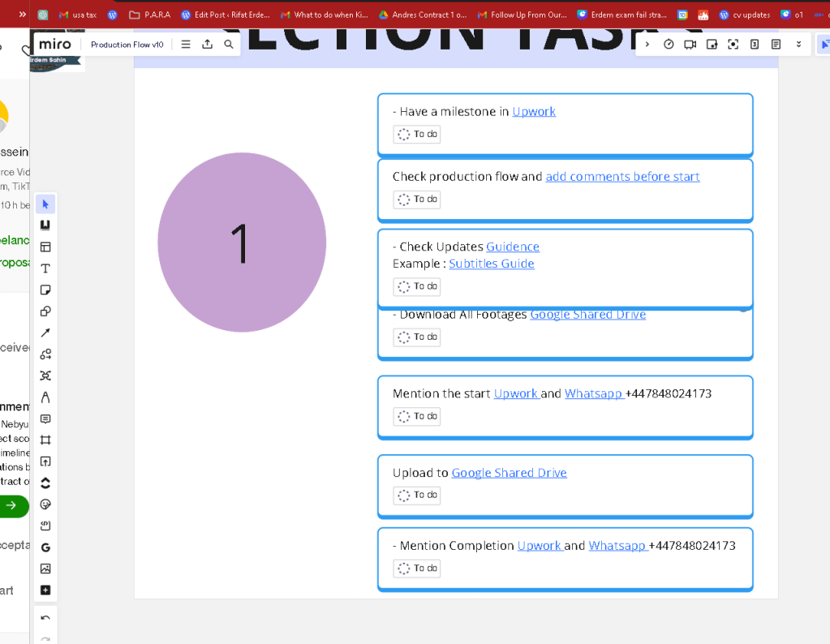This screenshot has height=644, width=830.
Task: Open the screen recording focus icon
Action: click(x=733, y=45)
